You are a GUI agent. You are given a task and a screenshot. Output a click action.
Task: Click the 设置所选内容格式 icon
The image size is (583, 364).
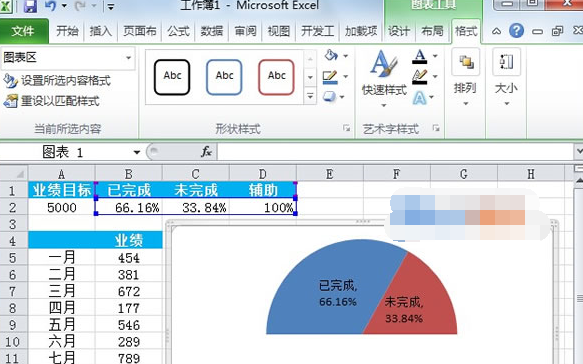point(10,81)
